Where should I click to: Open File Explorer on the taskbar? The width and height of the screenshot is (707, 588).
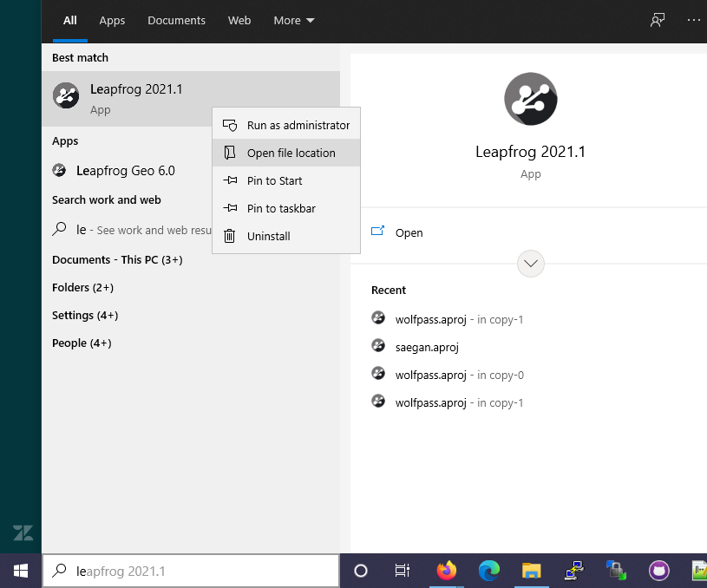531,571
